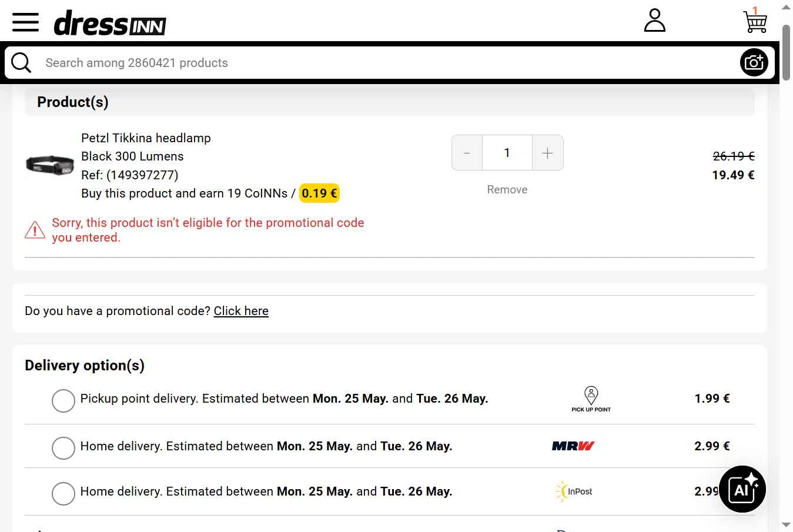Click the quantity field showing 1
Viewport: 793px width, 532px height.
coord(507,153)
